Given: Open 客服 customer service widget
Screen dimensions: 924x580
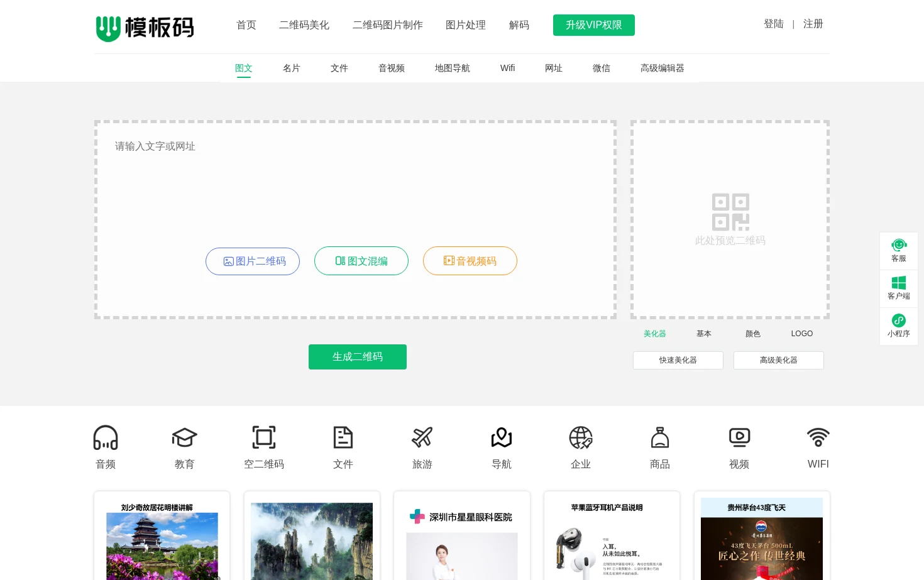Looking at the screenshot, I should coord(899,251).
